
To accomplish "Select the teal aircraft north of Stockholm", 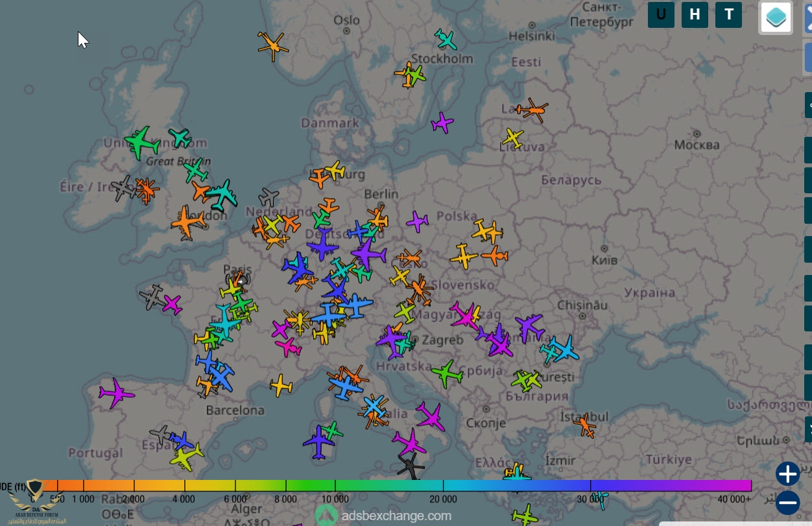I will pyautogui.click(x=446, y=40).
